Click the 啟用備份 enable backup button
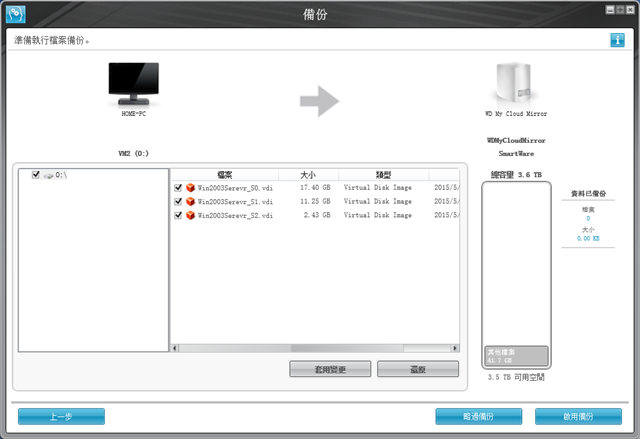 click(578, 417)
